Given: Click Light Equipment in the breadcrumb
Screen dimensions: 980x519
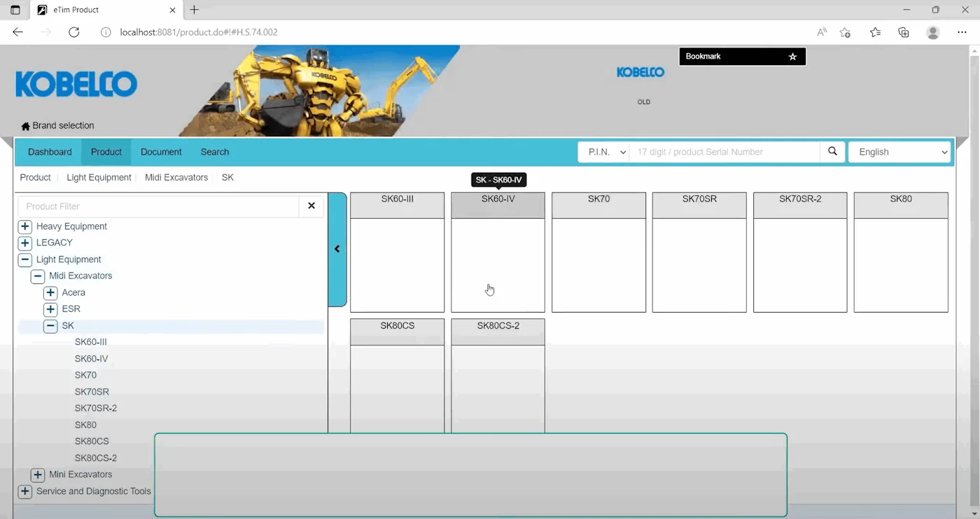Looking at the screenshot, I should [x=99, y=178].
